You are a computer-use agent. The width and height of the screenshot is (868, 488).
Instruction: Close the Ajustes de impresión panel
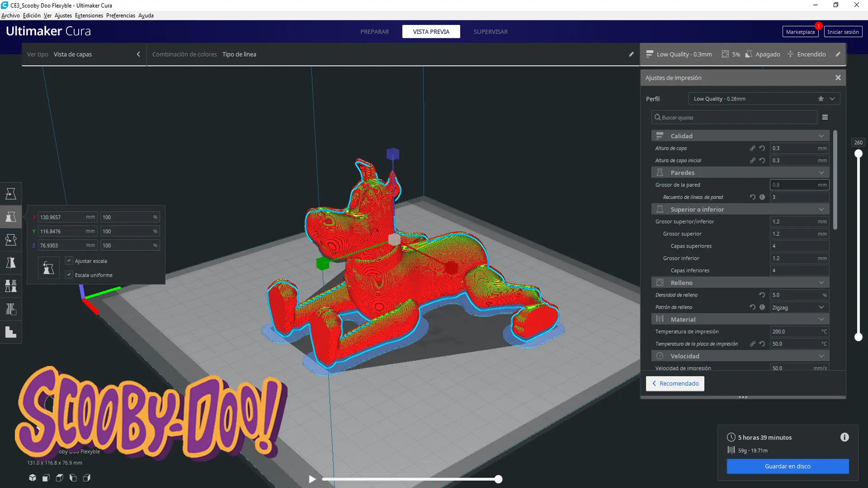(x=838, y=78)
